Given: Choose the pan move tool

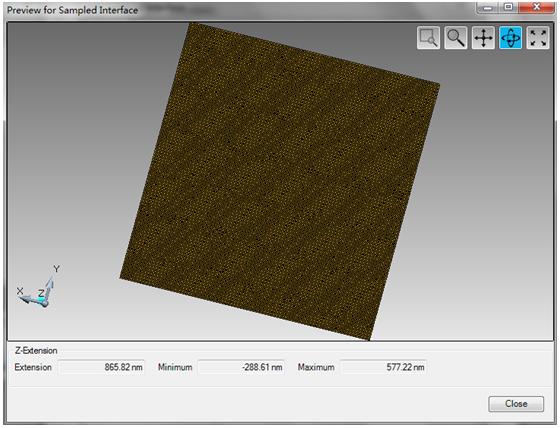Looking at the screenshot, I should pos(483,38).
